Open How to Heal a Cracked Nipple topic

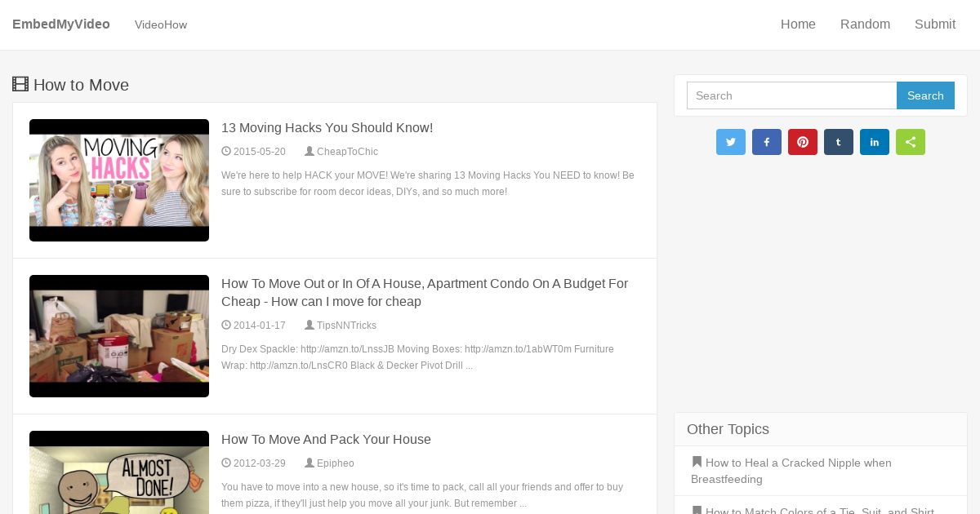coord(791,471)
